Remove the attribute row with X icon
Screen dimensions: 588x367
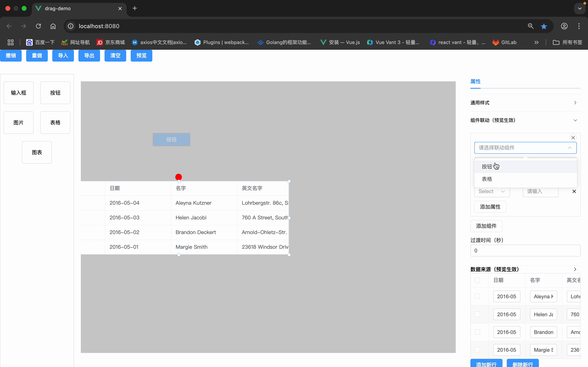pyautogui.click(x=574, y=191)
